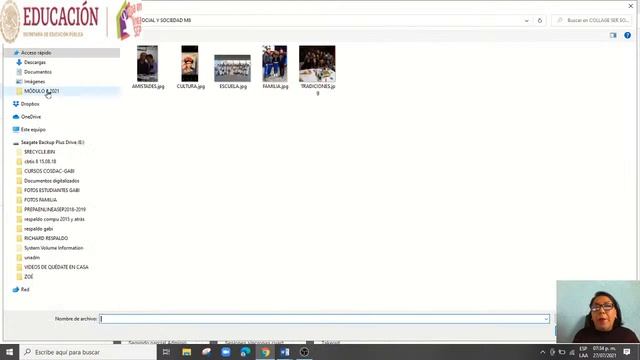Open the CURSOS COSDAC-GABI folder
Viewport: 640px width, 360px height.
[x=49, y=171]
